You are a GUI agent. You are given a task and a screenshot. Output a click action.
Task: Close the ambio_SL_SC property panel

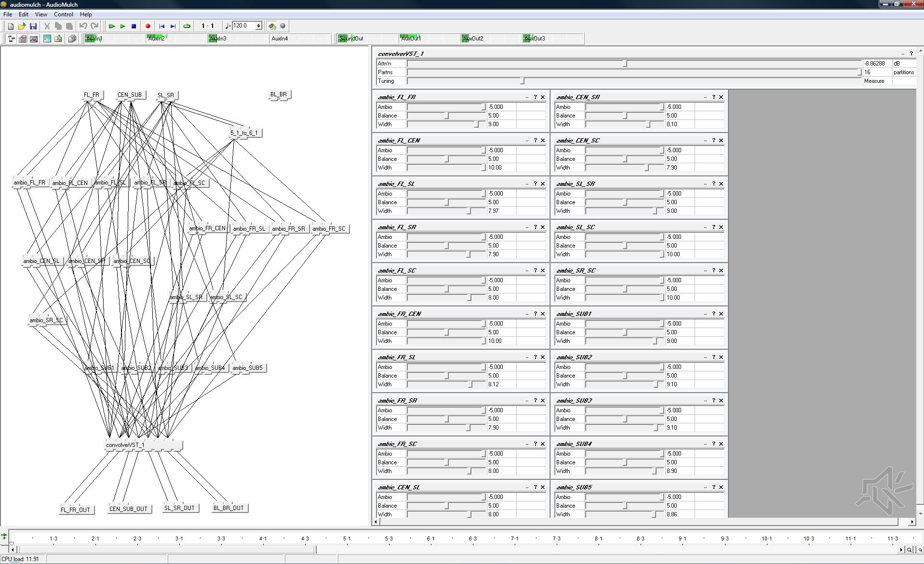(x=721, y=227)
